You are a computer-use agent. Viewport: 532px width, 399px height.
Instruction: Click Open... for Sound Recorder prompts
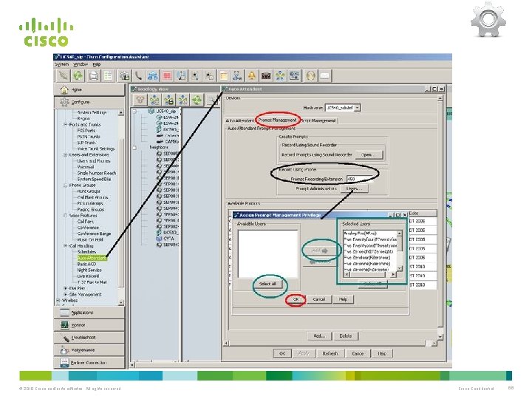(369, 154)
